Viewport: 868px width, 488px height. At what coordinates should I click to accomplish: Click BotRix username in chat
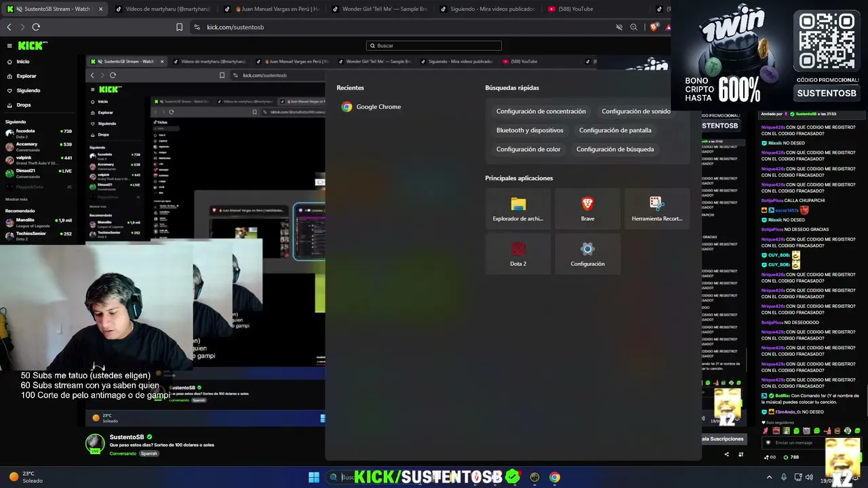click(782, 395)
